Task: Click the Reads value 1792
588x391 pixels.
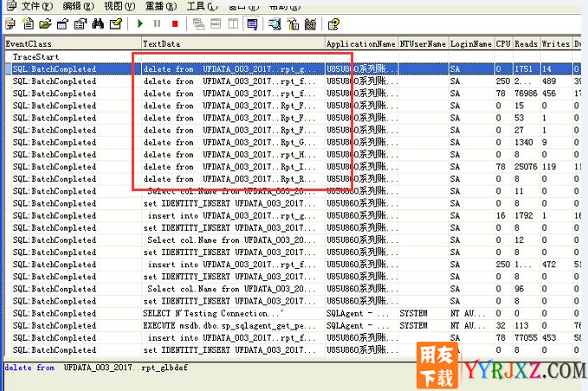Action: click(524, 215)
